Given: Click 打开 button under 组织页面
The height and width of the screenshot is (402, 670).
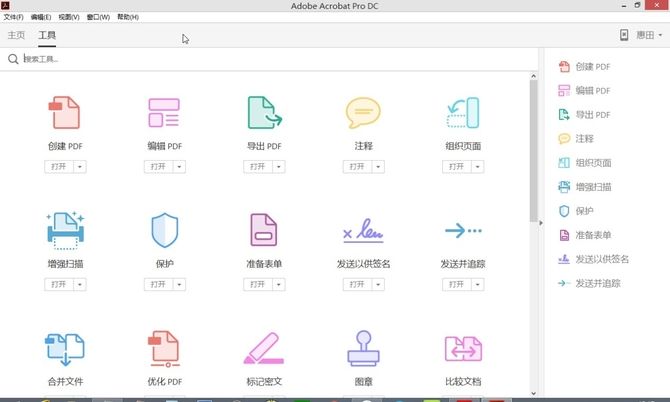Looking at the screenshot, I should point(457,167).
